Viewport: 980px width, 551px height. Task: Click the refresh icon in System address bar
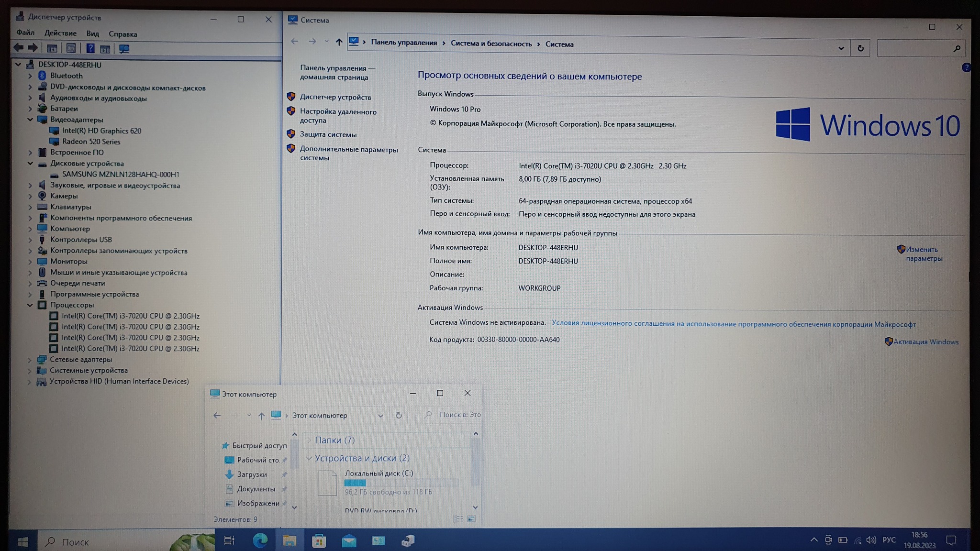pos(860,48)
